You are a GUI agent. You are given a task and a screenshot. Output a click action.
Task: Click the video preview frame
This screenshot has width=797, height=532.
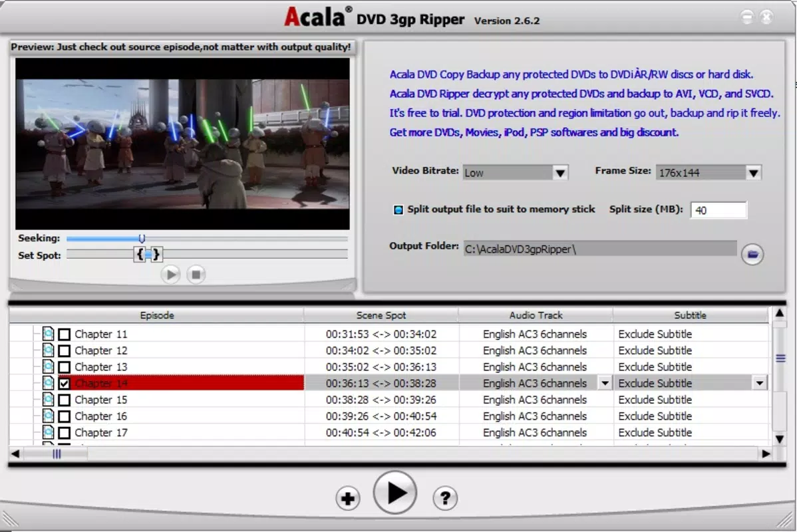coord(182,143)
